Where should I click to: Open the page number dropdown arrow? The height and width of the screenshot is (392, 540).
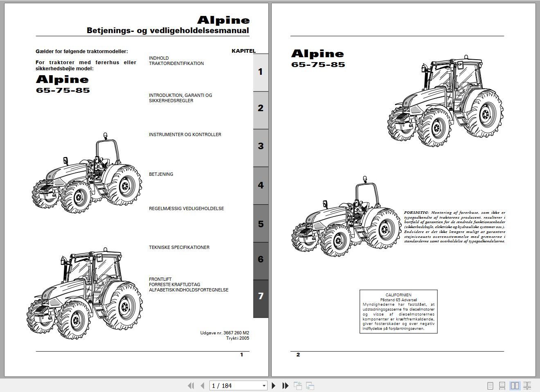click(264, 385)
